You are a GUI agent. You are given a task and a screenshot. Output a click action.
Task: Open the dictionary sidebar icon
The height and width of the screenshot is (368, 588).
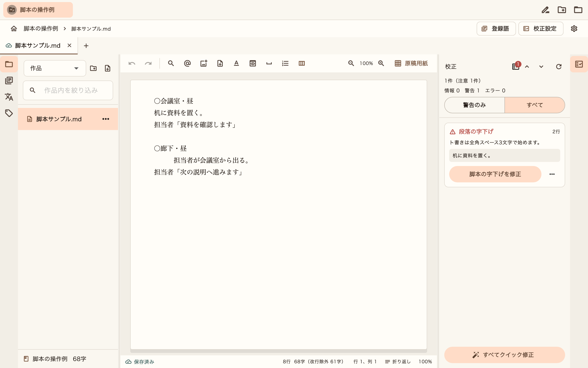pyautogui.click(x=9, y=81)
